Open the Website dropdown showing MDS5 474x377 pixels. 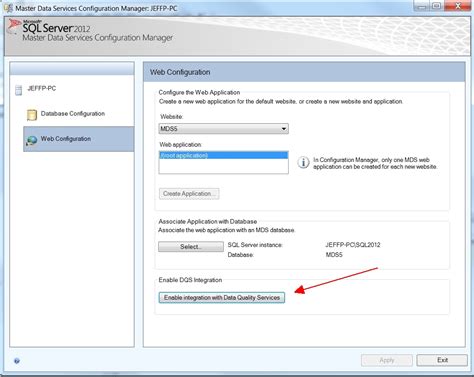[x=223, y=129]
